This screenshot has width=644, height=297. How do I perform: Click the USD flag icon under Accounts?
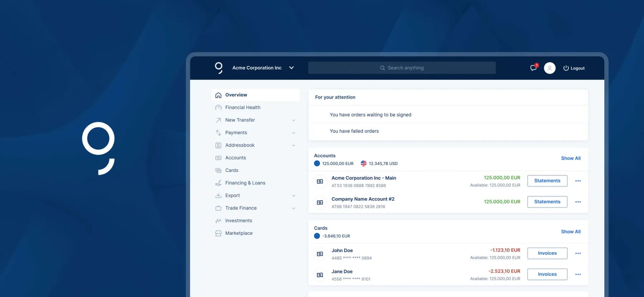pyautogui.click(x=364, y=163)
